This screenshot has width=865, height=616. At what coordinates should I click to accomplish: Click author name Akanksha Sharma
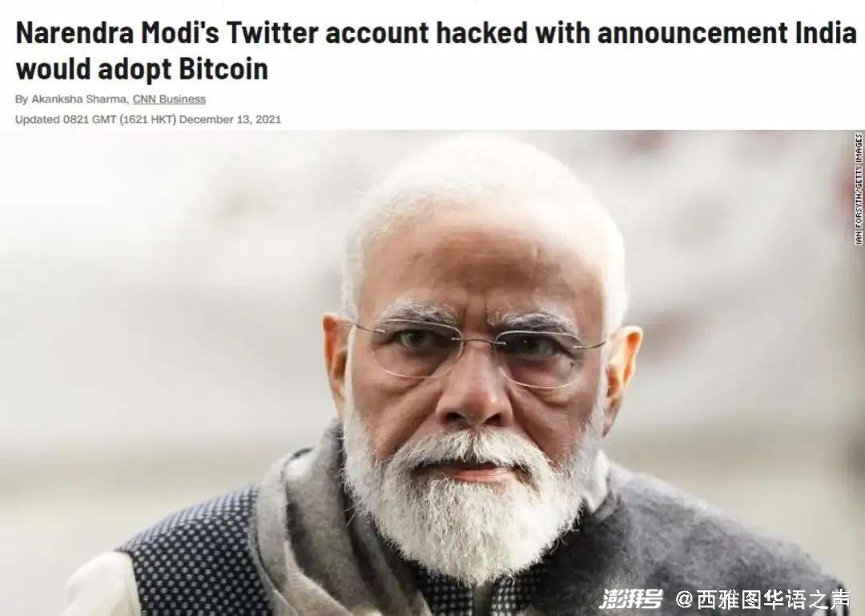tap(78, 99)
